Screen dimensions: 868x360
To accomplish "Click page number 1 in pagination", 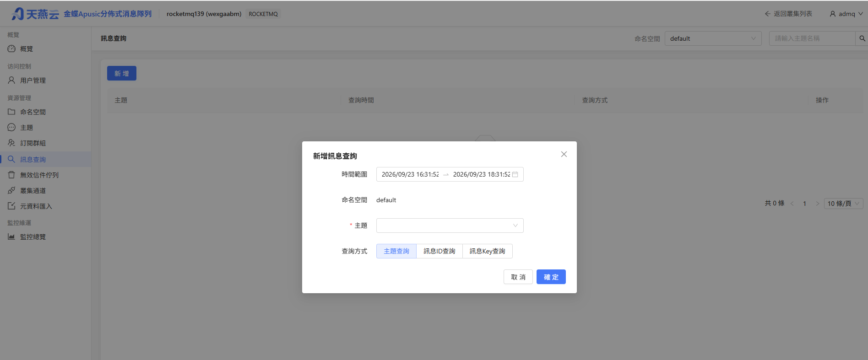I will (x=804, y=204).
